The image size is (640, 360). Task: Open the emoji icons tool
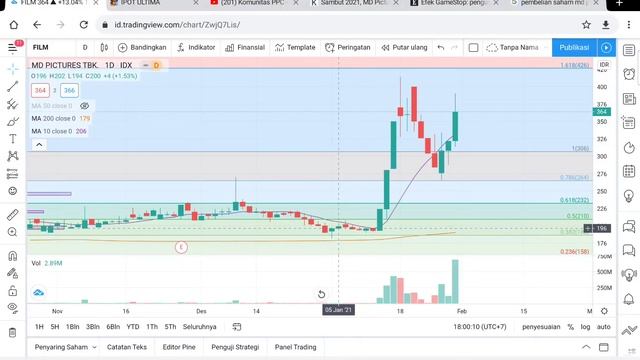[13, 191]
